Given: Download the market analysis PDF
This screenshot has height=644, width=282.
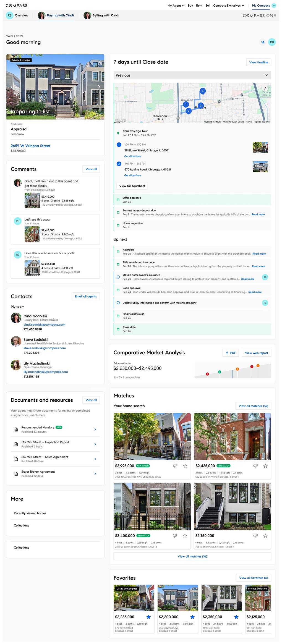Looking at the screenshot, I should [231, 353].
